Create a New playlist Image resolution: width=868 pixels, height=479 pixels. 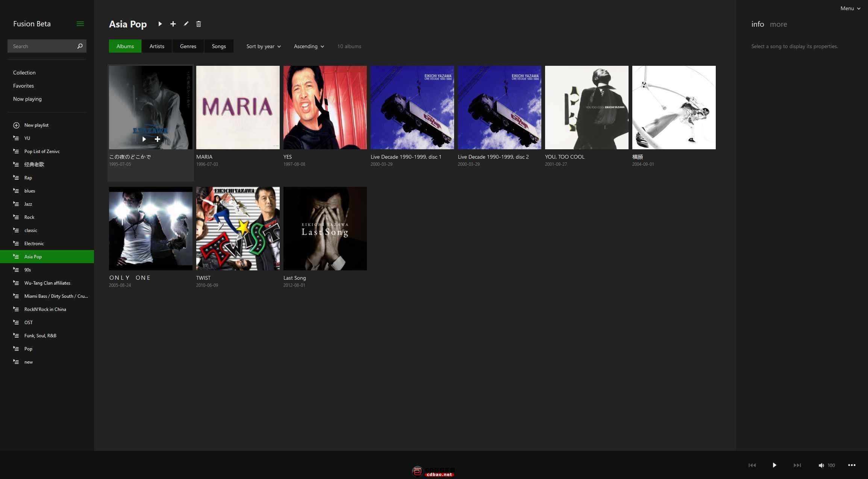click(x=36, y=125)
